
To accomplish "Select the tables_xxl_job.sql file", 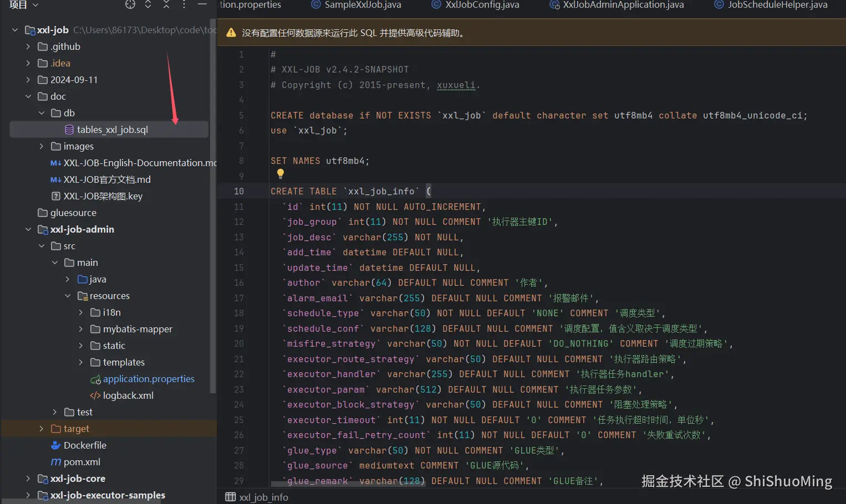I will (109, 130).
